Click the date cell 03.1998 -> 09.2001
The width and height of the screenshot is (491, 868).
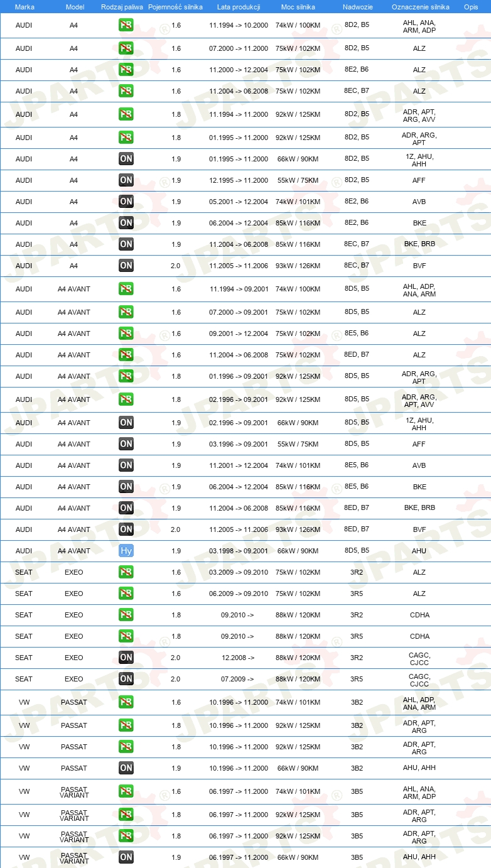[239, 551]
